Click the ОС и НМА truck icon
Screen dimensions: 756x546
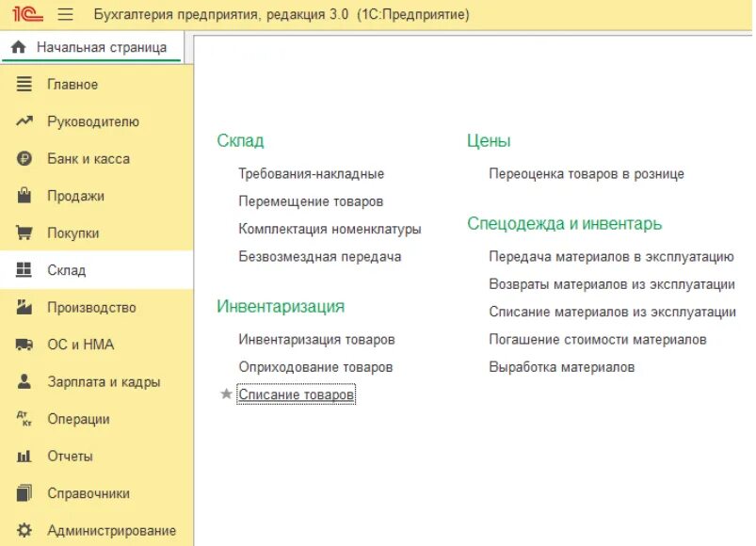coord(24,345)
